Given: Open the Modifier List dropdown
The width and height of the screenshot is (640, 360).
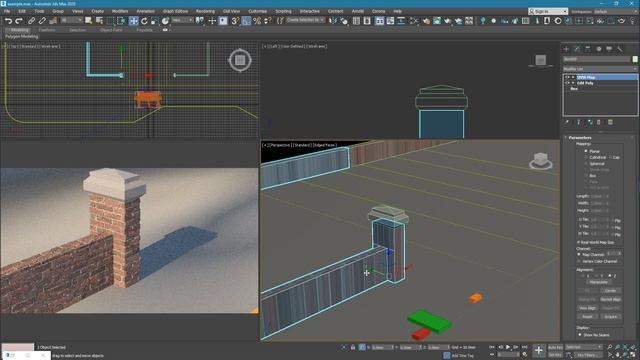Looking at the screenshot, I should (600, 69).
